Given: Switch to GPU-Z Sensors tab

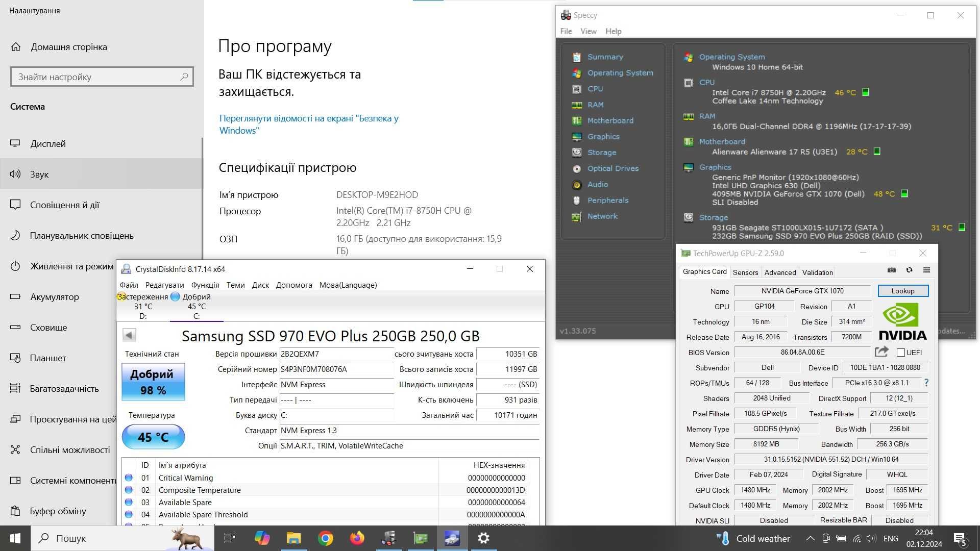Looking at the screenshot, I should [x=745, y=272].
